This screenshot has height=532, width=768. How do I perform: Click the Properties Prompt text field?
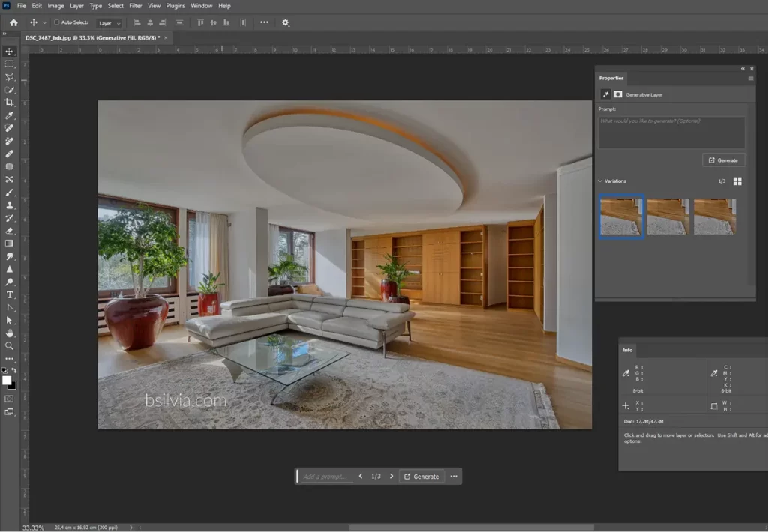click(x=671, y=132)
